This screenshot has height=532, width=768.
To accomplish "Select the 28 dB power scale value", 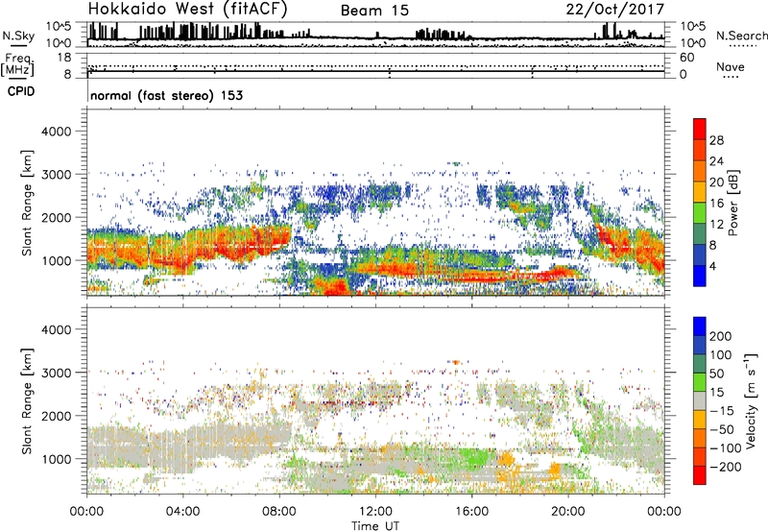I will (x=716, y=140).
